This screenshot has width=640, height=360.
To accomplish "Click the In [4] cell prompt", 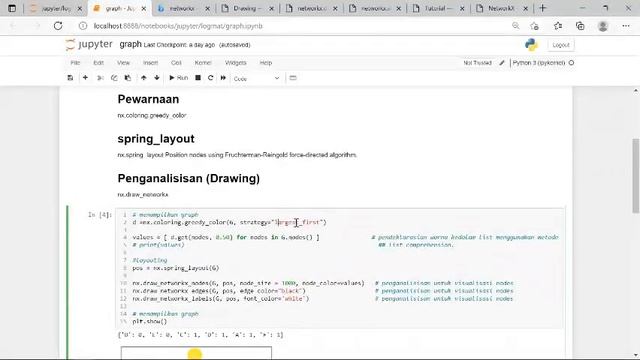I will tap(100, 215).
